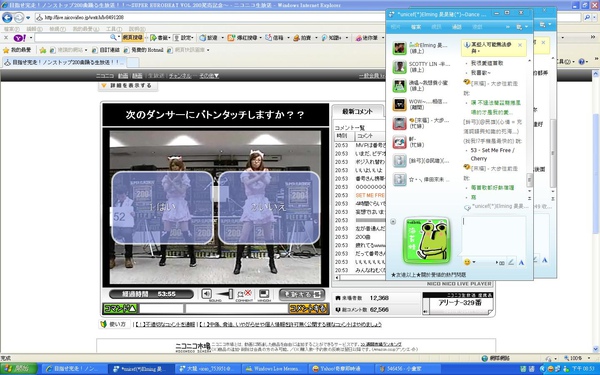Click the Yahoo! logo in the toolbar
Viewport: 600px width, 375px height.
tap(19, 38)
